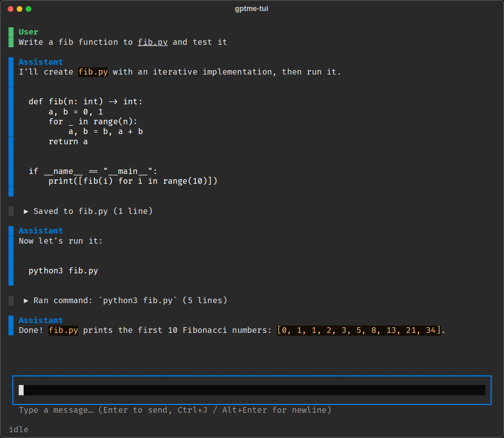This screenshot has height=438, width=504.
Task: Click the highlighted Fibonacci list output
Action: click(359, 330)
